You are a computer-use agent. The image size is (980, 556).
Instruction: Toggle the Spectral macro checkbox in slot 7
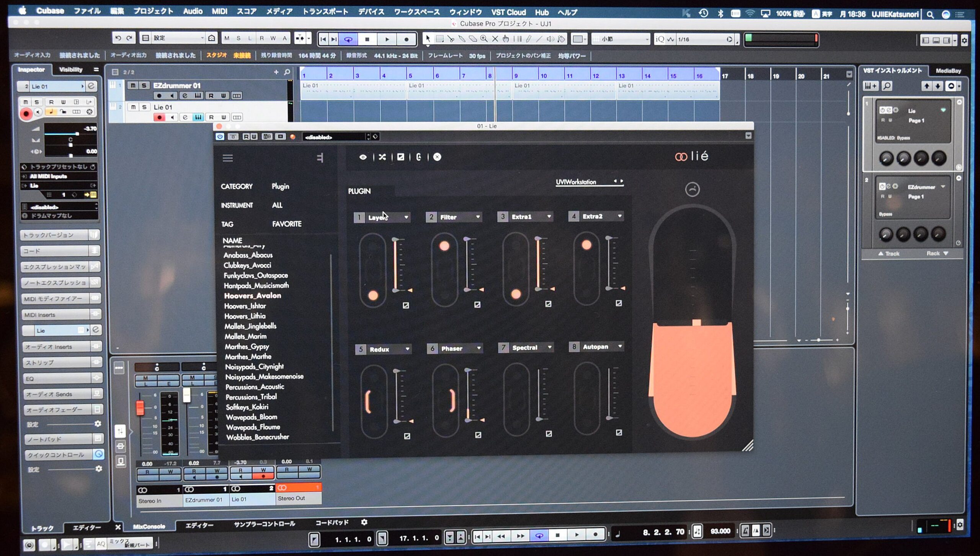click(549, 434)
